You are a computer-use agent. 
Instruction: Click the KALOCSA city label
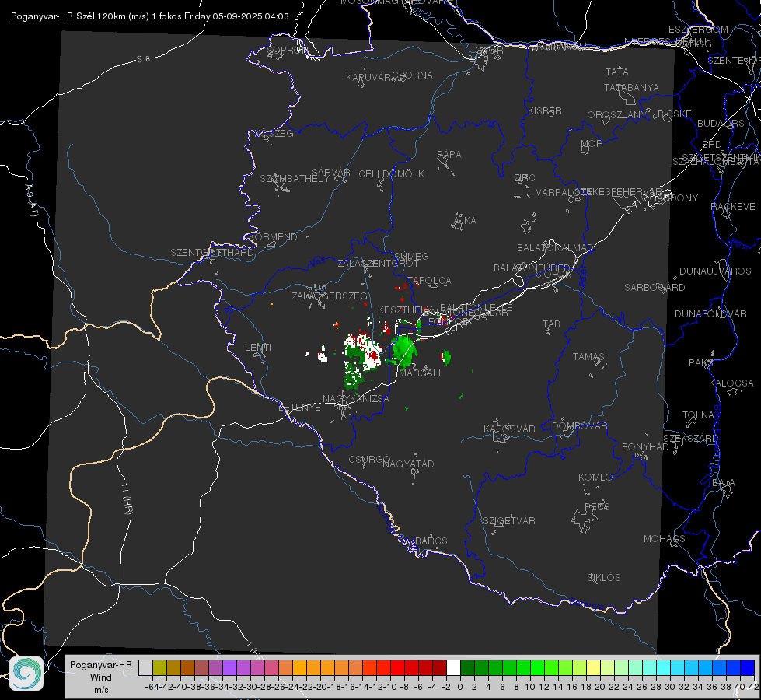tap(731, 383)
